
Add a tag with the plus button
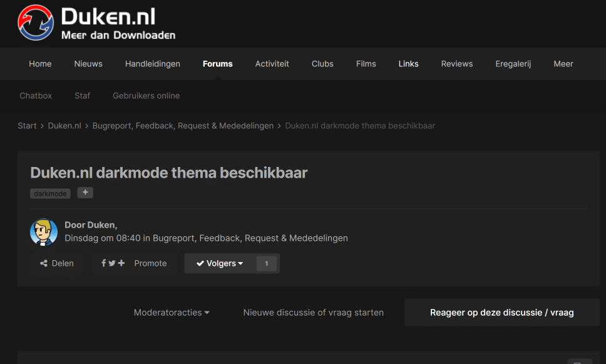(85, 192)
